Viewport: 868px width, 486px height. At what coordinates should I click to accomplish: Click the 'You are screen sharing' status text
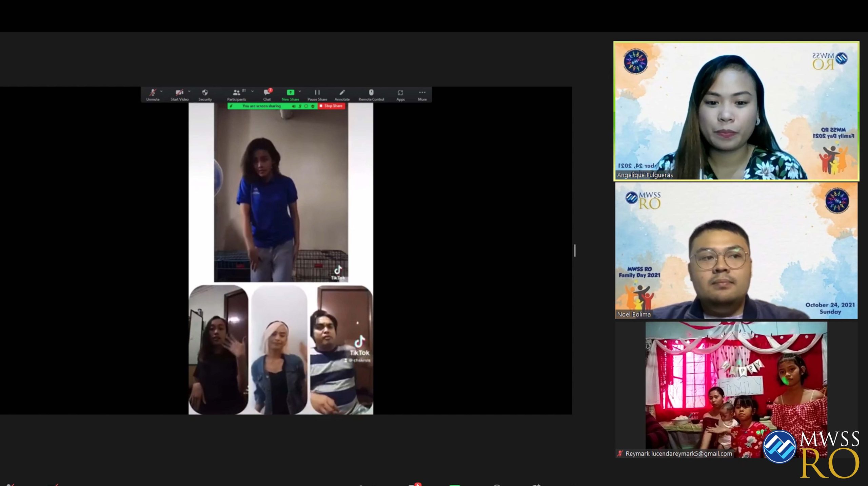pos(261,106)
